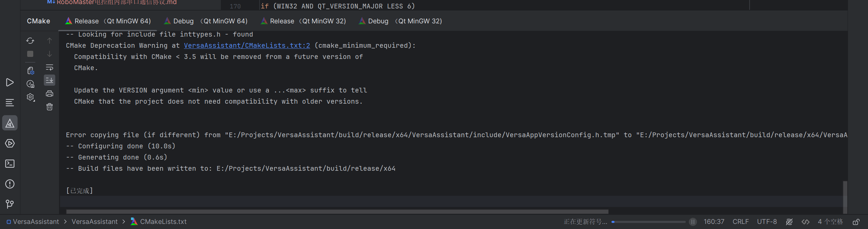Open VersaAssistant/CMakeLists.txt:2 link
The height and width of the screenshot is (229, 868).
tap(247, 45)
